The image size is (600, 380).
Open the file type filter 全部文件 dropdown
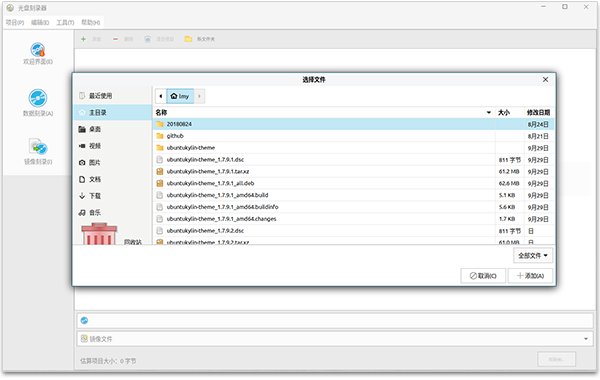point(533,256)
